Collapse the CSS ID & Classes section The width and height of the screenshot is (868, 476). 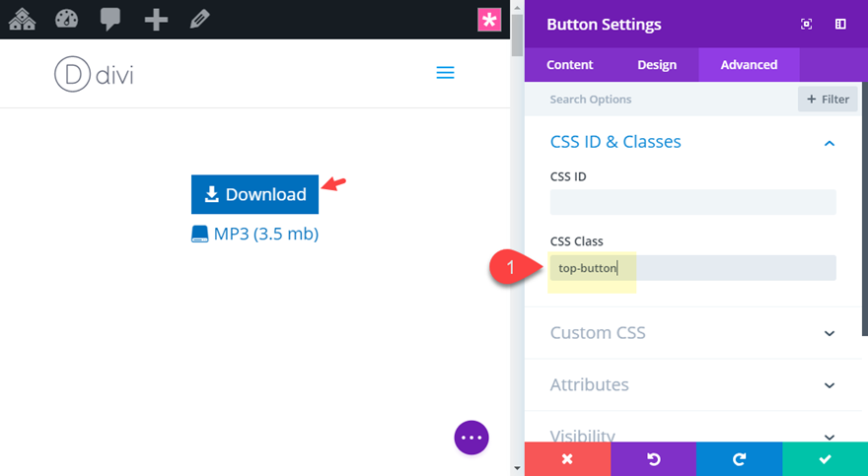[830, 143]
